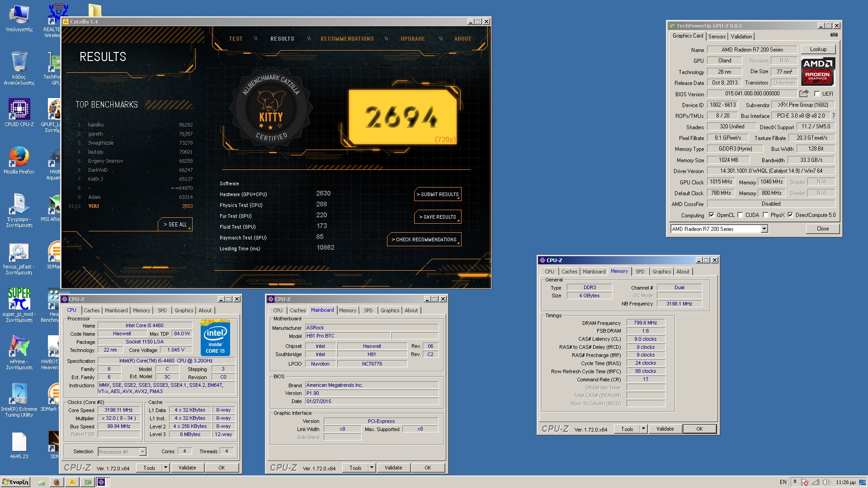Open the Action Center flag tray icon

point(805,482)
